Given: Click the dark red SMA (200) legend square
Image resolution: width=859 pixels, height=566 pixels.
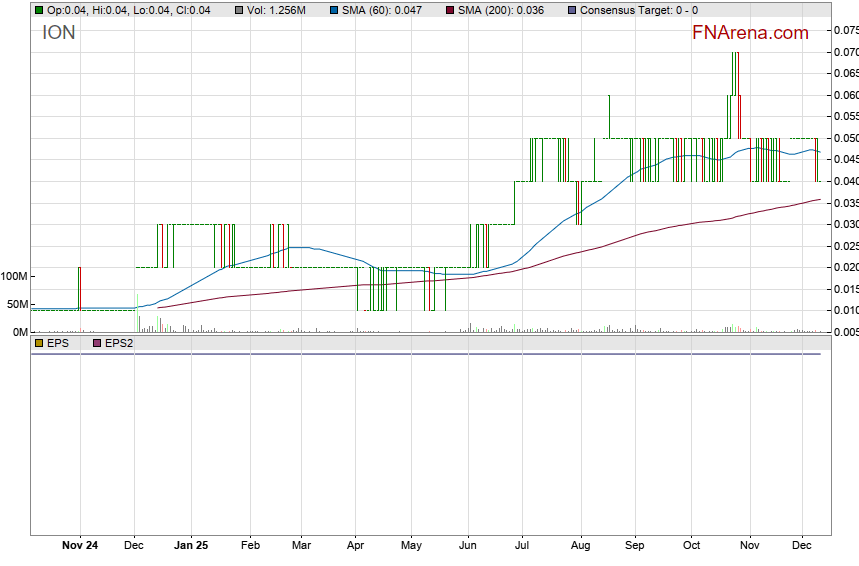Looking at the screenshot, I should pyautogui.click(x=449, y=10).
